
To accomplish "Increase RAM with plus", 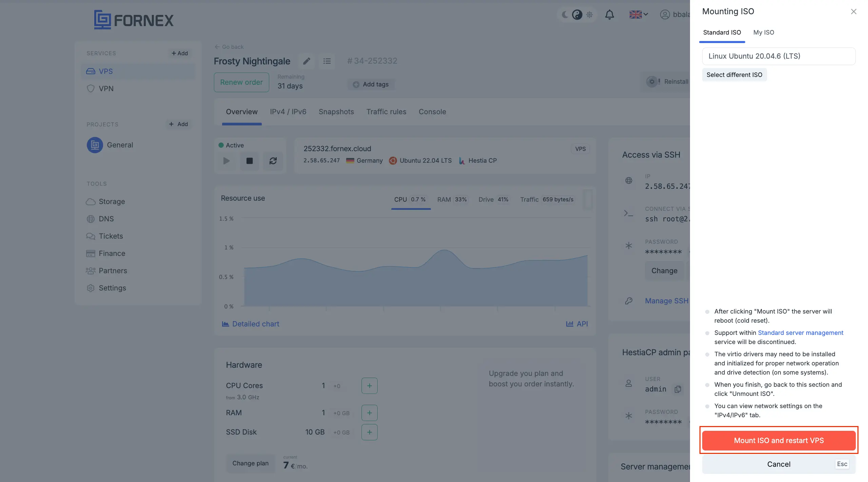I will click(370, 413).
